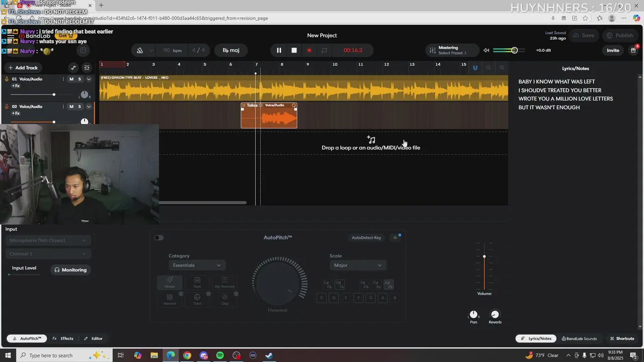
Task: Click the master volume speaker icon
Action: [486, 50]
